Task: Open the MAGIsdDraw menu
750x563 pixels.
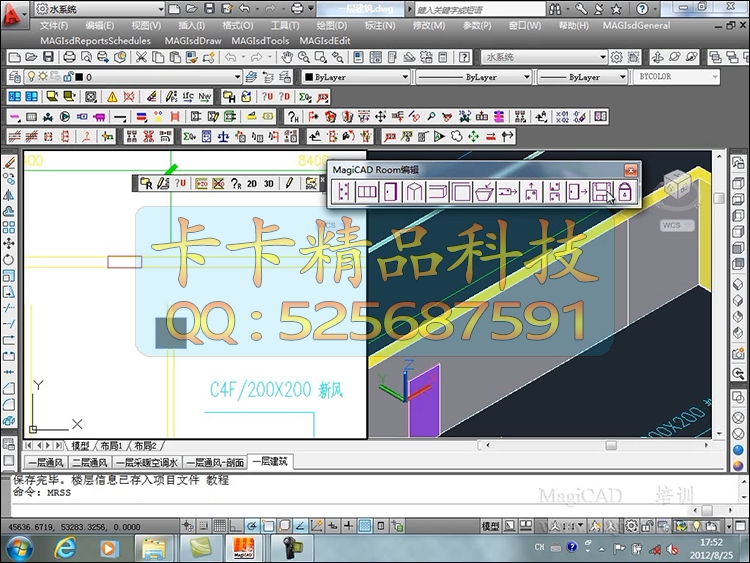Action: coord(193,41)
